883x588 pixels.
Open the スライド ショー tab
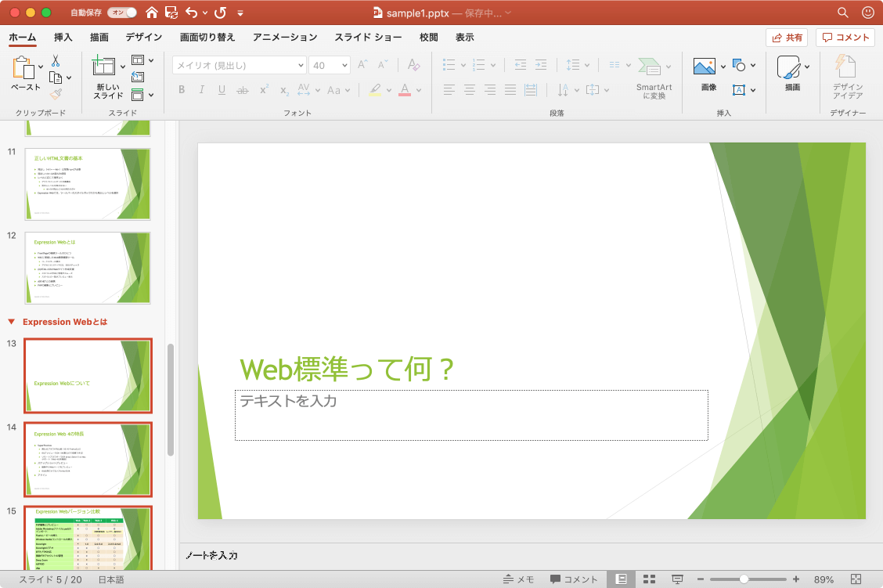pos(368,37)
